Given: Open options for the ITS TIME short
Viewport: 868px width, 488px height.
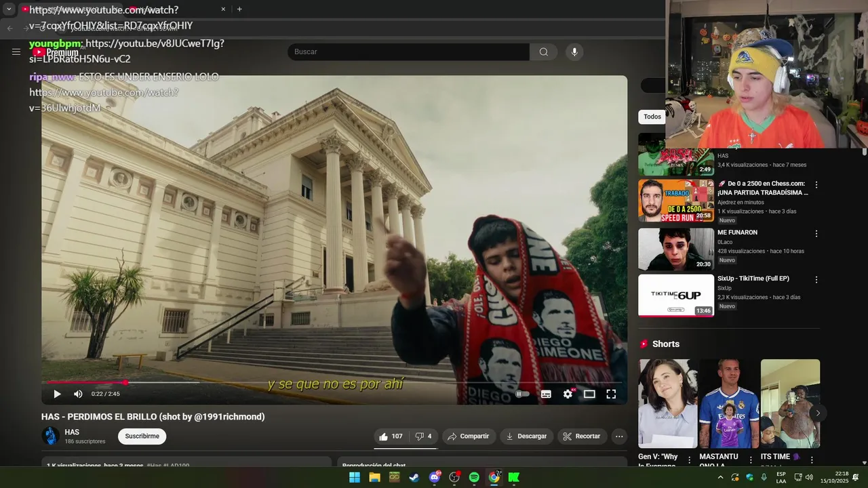Looking at the screenshot, I should point(812,460).
